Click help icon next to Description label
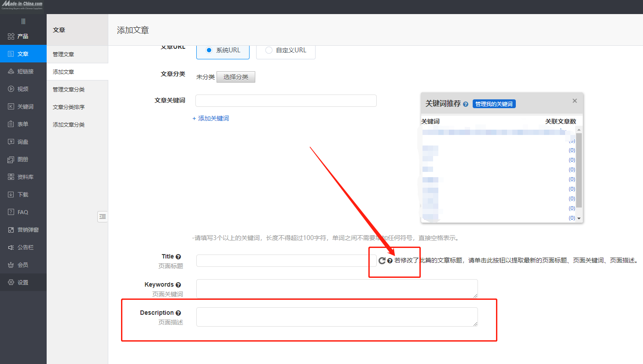Screen dimensions: 643x364 pos(178,313)
